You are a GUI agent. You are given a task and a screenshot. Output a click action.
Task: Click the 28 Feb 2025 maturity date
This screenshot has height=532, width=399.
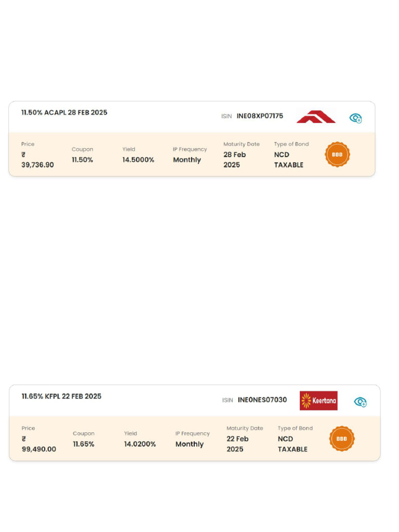point(234,159)
